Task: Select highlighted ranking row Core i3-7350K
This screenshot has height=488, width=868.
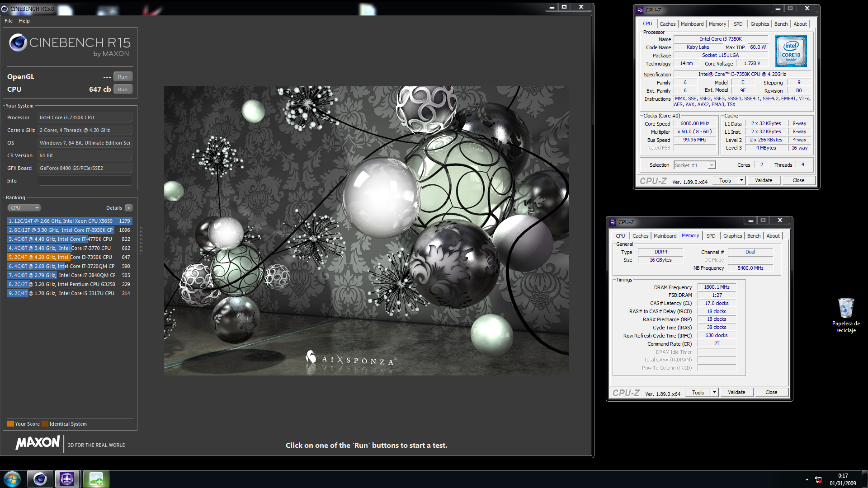Action: (70, 257)
